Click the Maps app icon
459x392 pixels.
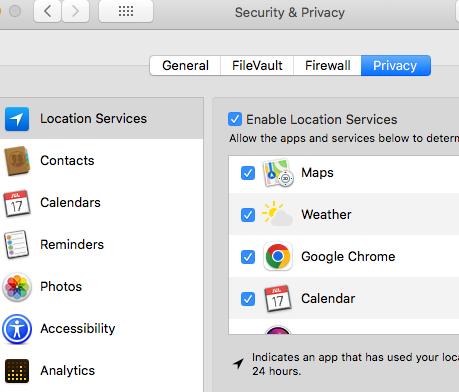tap(278, 173)
